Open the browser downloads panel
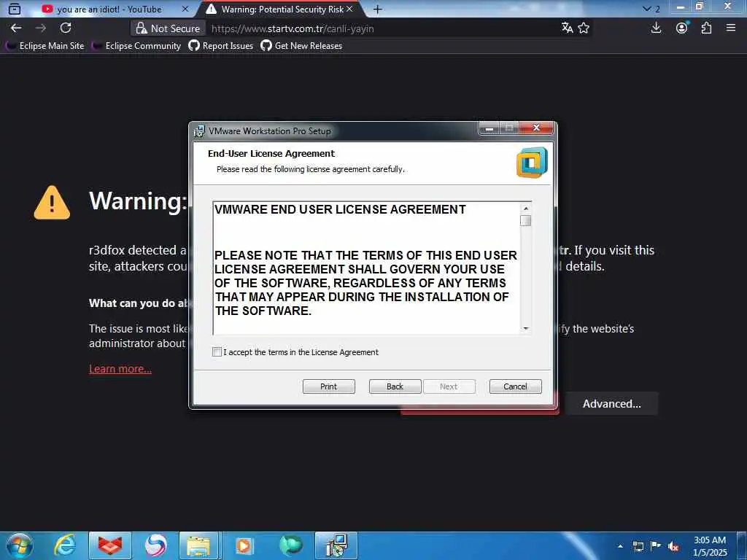Screen dimensions: 747x560 click(x=656, y=28)
